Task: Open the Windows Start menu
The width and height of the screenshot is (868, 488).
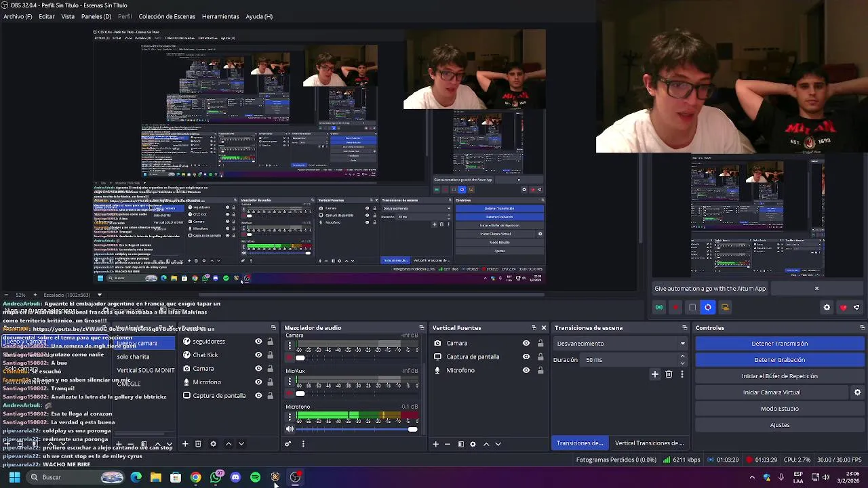Action: pos(14,477)
